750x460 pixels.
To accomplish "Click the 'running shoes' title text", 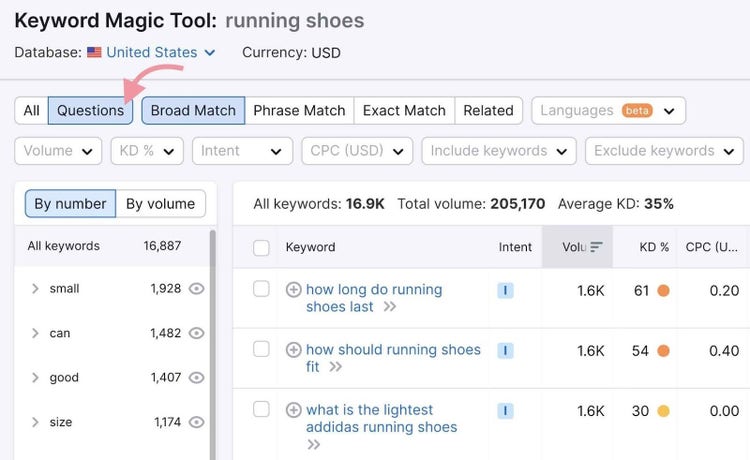I will pyautogui.click(x=295, y=21).
